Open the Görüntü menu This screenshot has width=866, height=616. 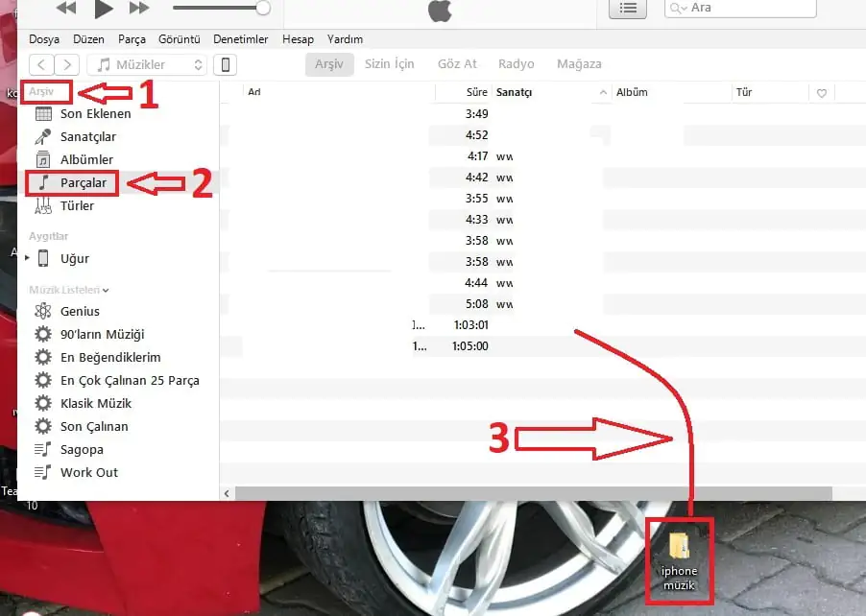pyautogui.click(x=179, y=39)
